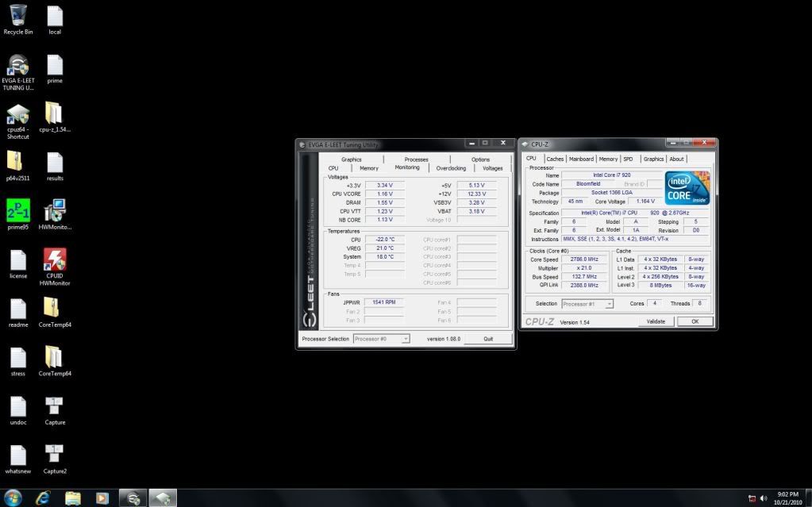Click the DRAM voltage value '1.55 V'

(x=385, y=202)
